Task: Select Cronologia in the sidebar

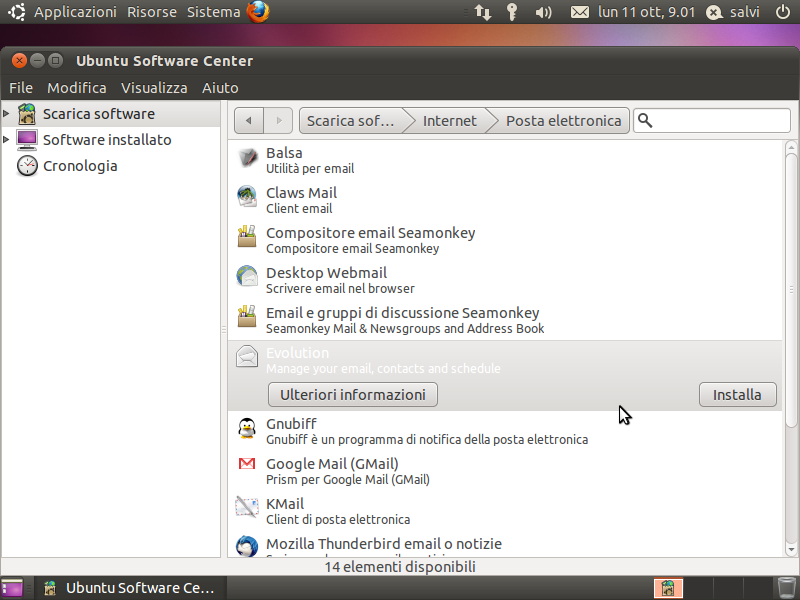Action: 80,166
